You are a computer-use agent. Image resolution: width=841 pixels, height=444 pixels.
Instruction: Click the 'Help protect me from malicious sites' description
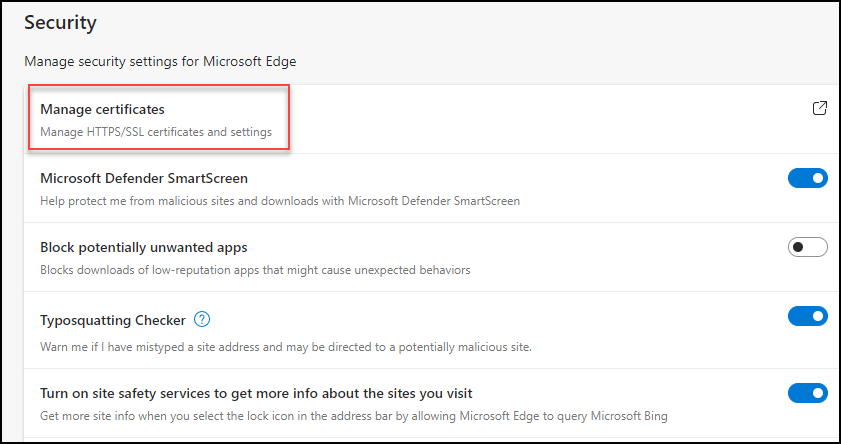[x=279, y=201]
